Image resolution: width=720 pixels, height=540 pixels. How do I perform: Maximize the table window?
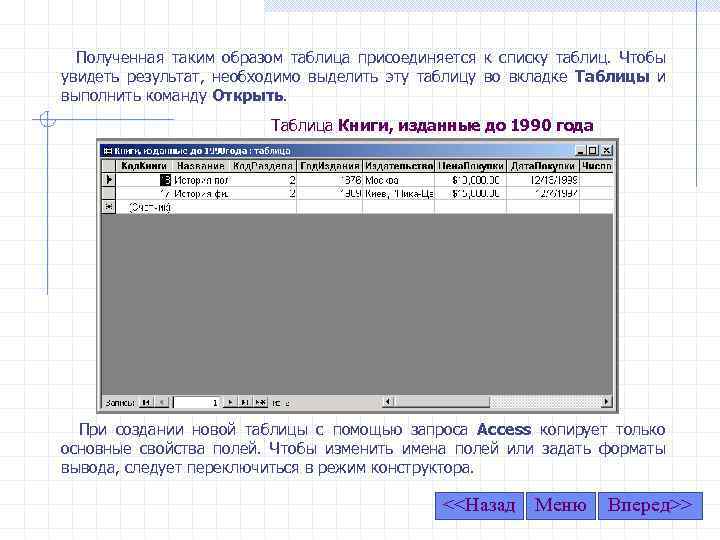(593, 151)
